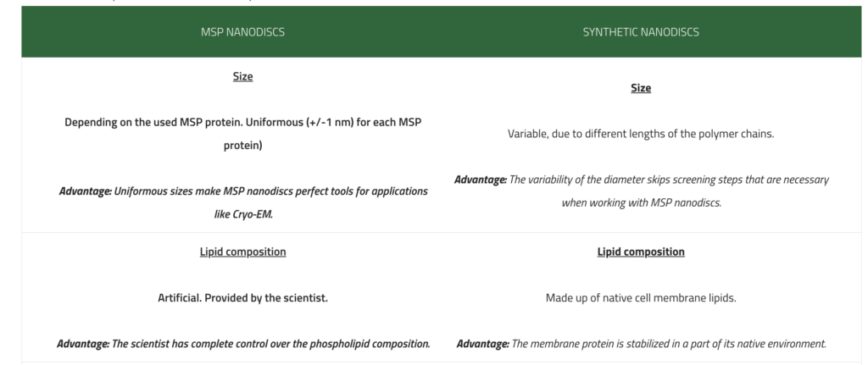Click the SYNTHETIC NANODISCS column header

(641, 32)
